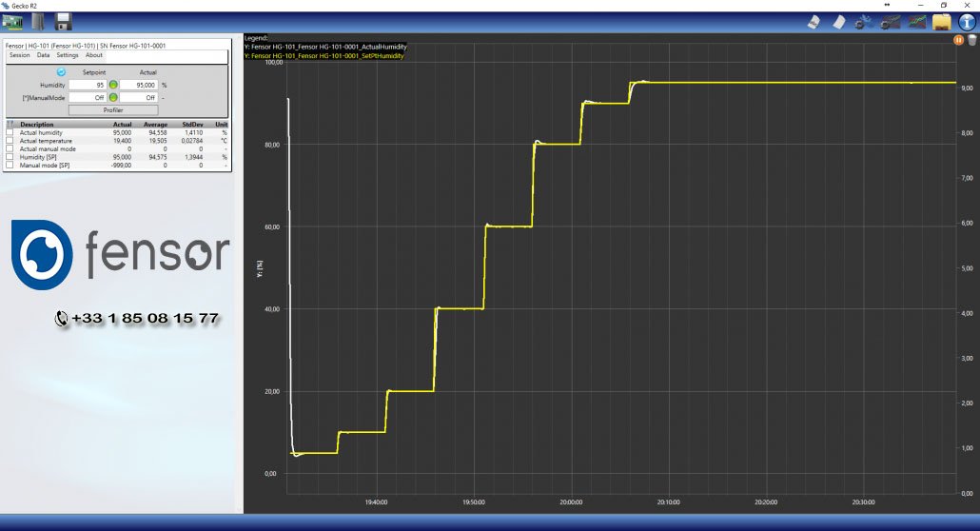Pause the graph with orange pause button
980x531 pixels.
959,39
